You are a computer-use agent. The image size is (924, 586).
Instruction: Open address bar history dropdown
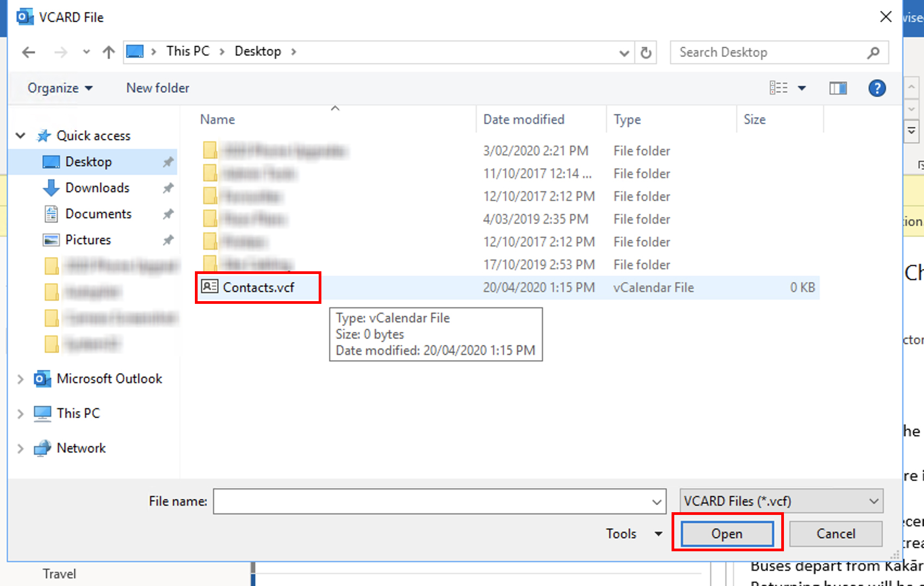(x=624, y=53)
